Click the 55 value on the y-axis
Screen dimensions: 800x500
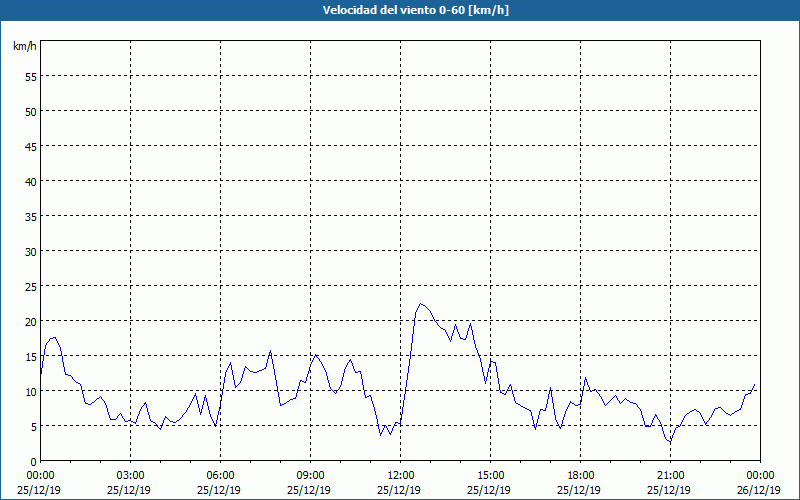click(31, 77)
